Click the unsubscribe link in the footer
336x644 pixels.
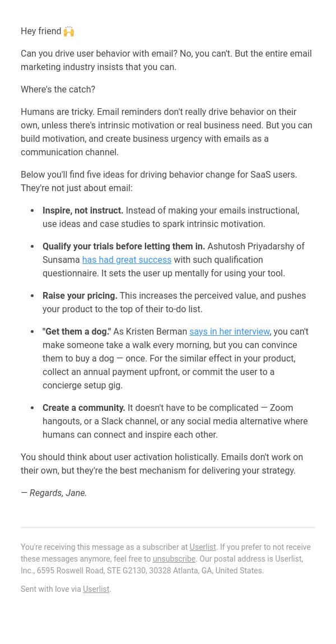pos(174,559)
